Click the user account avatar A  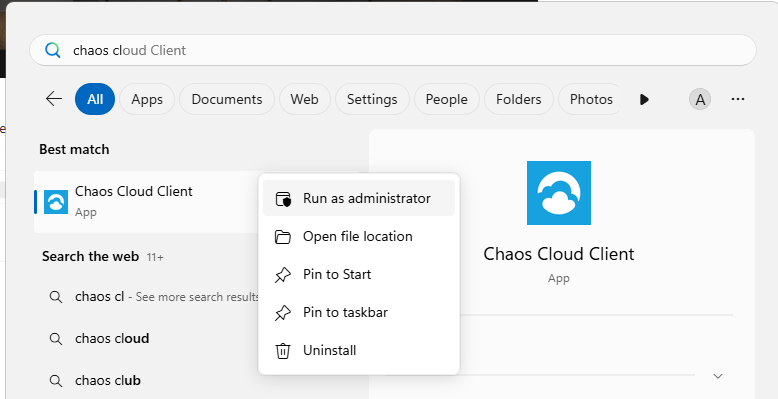[700, 99]
